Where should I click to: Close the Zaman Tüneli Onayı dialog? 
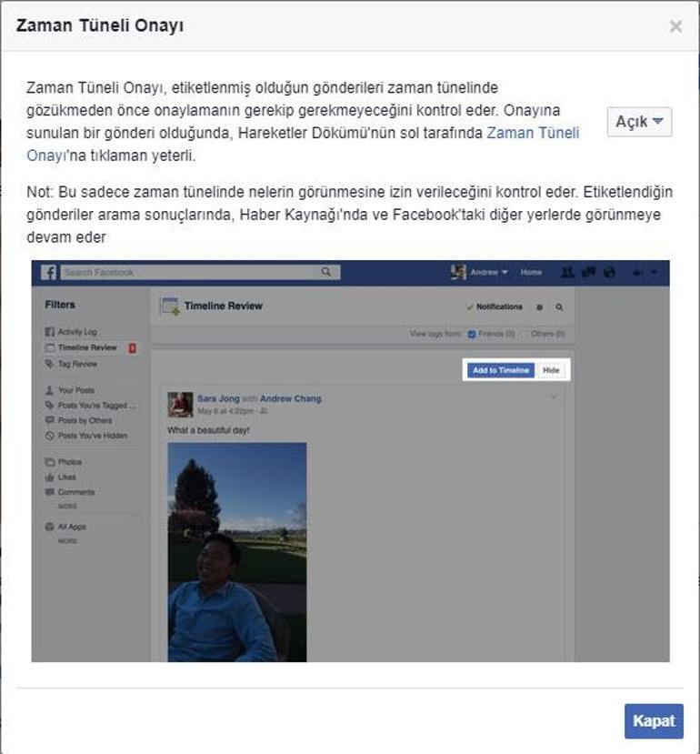click(x=675, y=26)
